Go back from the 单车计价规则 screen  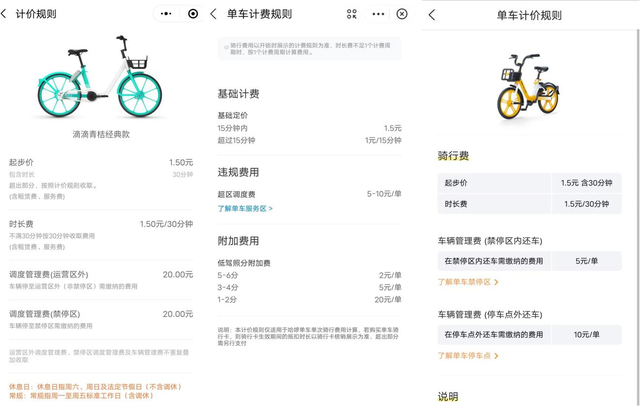pos(432,16)
